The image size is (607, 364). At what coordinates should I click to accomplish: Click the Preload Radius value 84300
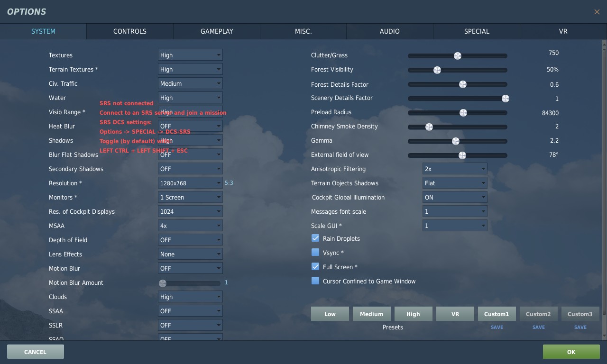550,113
